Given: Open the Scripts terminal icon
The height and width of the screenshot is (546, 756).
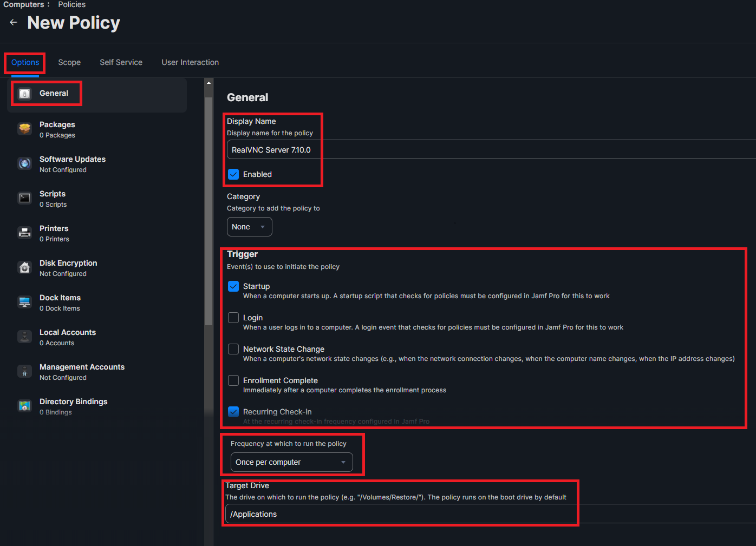Looking at the screenshot, I should pos(25,198).
